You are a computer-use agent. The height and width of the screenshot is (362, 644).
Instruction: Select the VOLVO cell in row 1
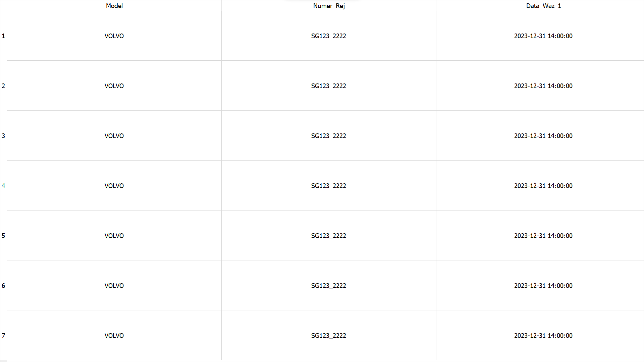point(114,36)
